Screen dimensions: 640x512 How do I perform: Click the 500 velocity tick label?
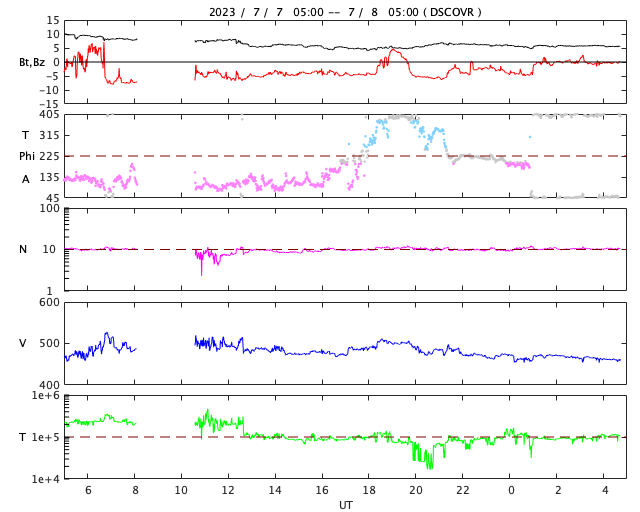49,343
